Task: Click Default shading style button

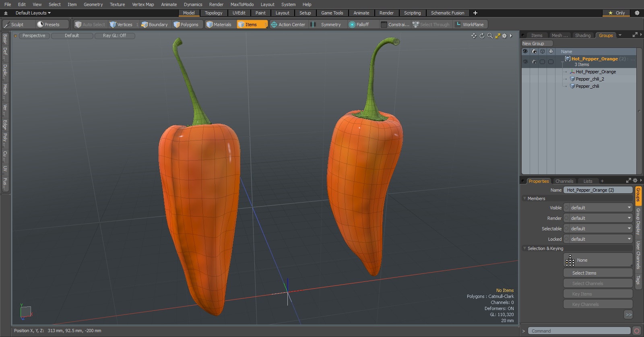Action: (x=72, y=36)
